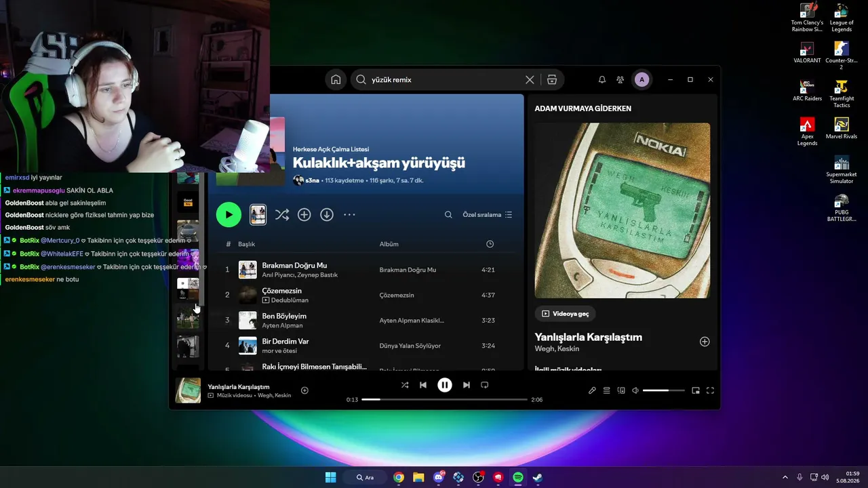Open the playlist three-dots options menu
Screen dimensions: 868x488
(349, 215)
